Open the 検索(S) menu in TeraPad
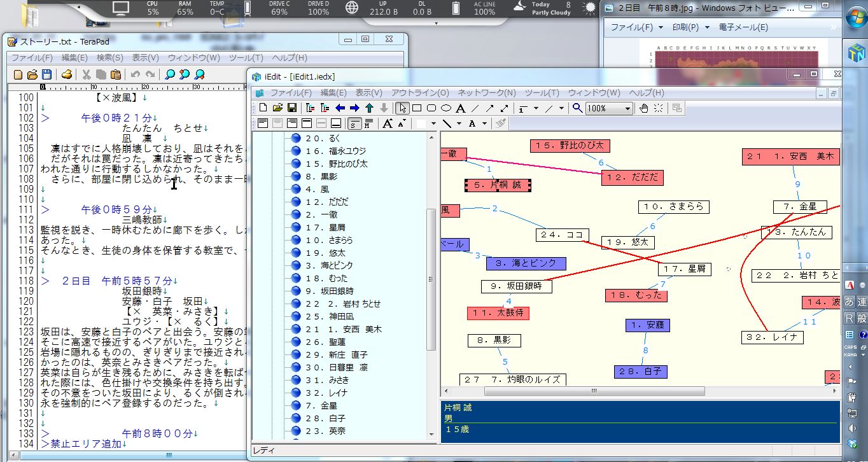The height and width of the screenshot is (462, 868). click(109, 57)
